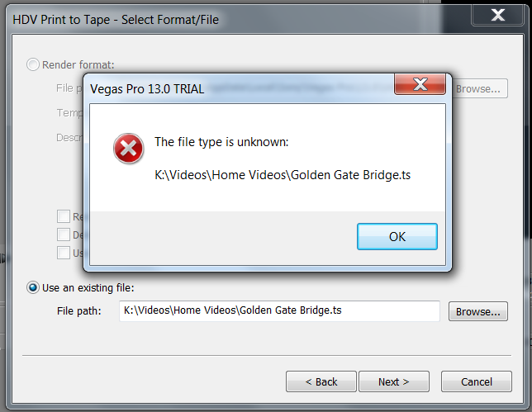Close the Vegas Pro 13.0 TRIAL error dialog
The width and height of the screenshot is (532, 412).
(420, 84)
